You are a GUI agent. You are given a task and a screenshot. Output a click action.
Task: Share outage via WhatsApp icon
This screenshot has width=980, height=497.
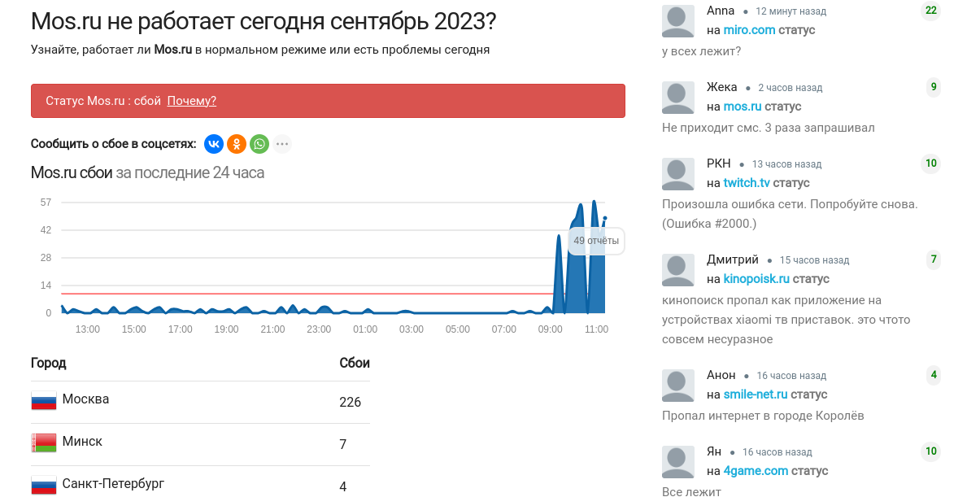point(259,144)
